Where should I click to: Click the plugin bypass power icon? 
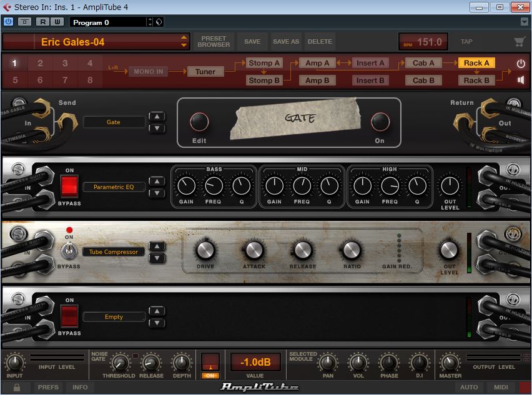(x=8, y=22)
